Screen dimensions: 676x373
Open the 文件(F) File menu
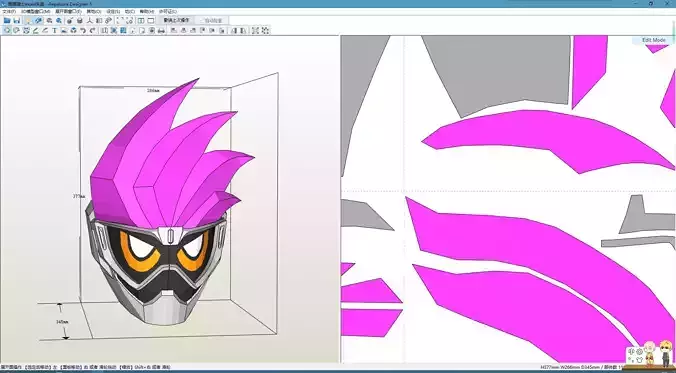click(9, 11)
